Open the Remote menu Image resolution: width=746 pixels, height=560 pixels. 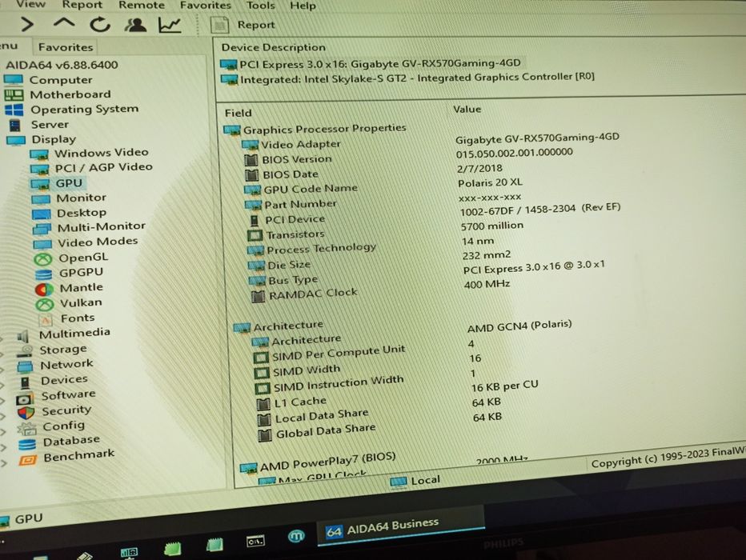coord(142,6)
